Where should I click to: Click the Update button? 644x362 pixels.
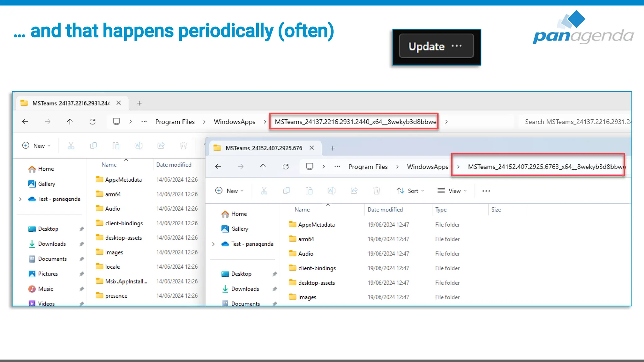426,47
